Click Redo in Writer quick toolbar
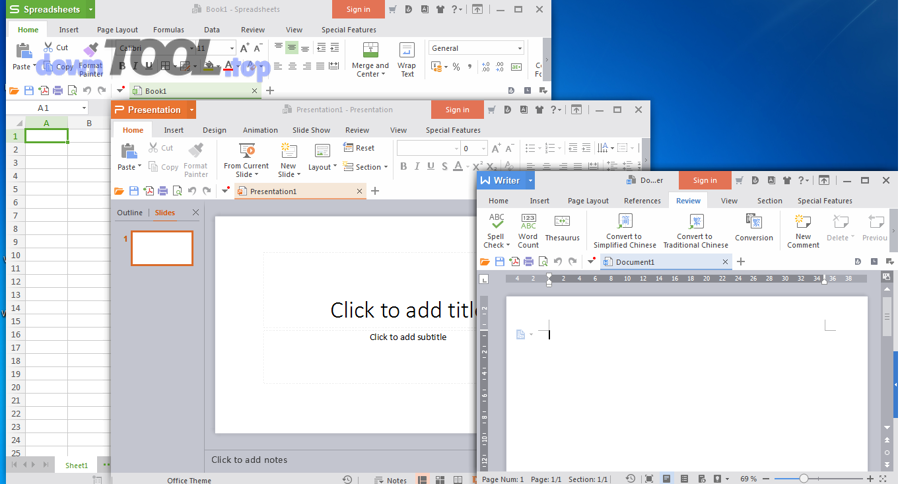 click(x=572, y=262)
